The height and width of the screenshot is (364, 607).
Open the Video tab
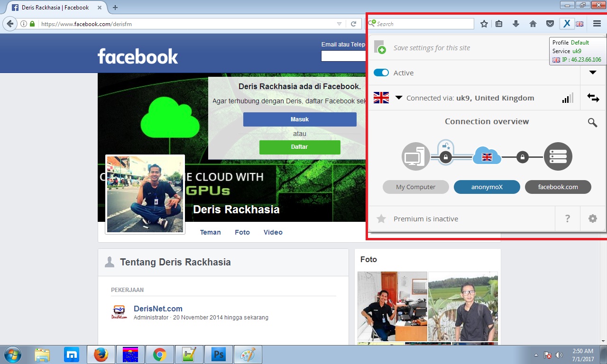273,232
